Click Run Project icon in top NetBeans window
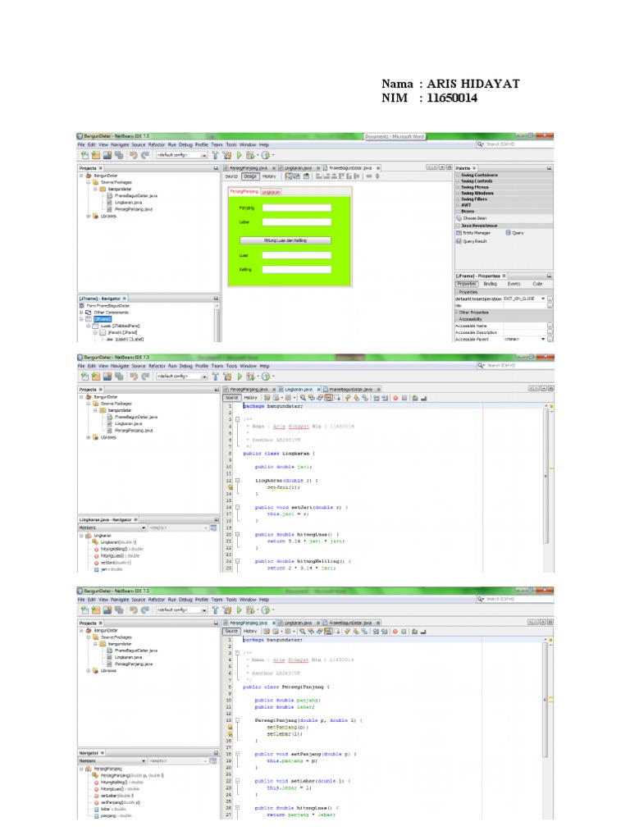 click(240, 154)
